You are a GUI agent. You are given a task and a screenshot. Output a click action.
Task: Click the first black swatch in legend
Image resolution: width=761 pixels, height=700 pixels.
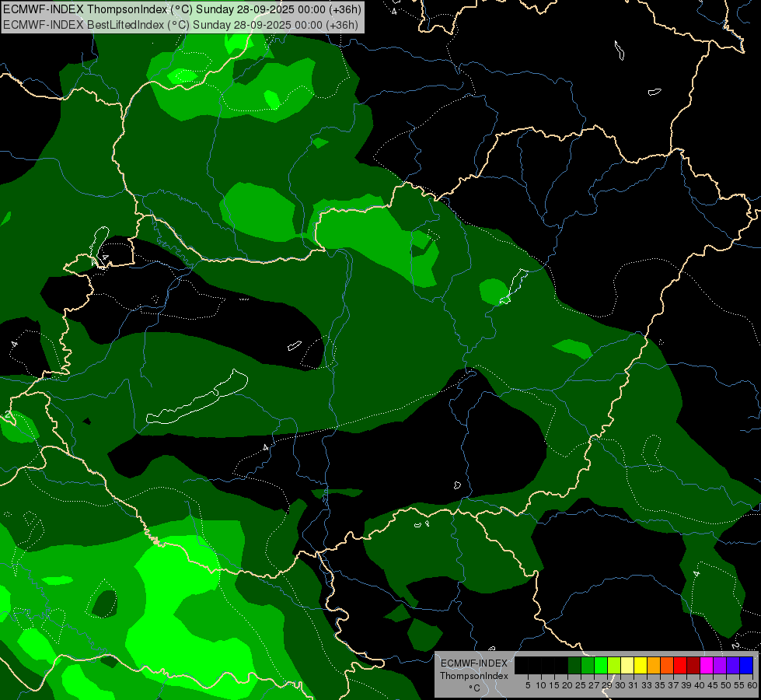(522, 665)
